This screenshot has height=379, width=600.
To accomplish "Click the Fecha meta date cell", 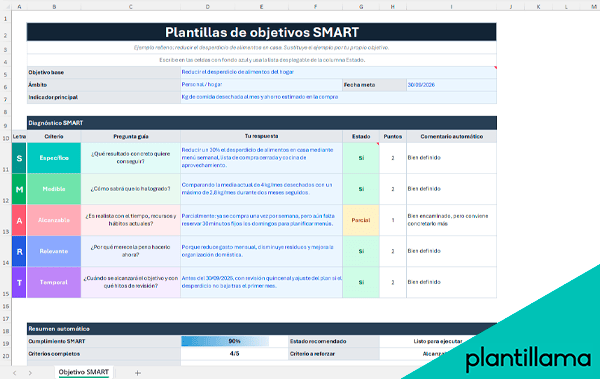I will point(451,85).
